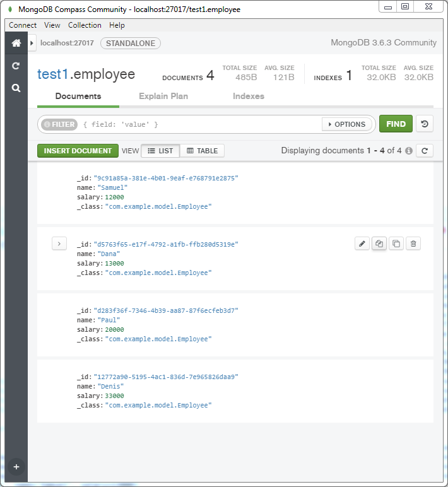Click the _class value in Denis document
The height and width of the screenshot is (487, 448).
[x=158, y=406]
